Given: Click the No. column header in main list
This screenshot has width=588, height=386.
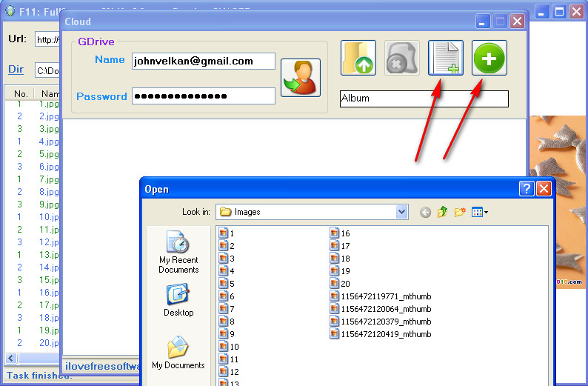Looking at the screenshot, I should pos(21,94).
